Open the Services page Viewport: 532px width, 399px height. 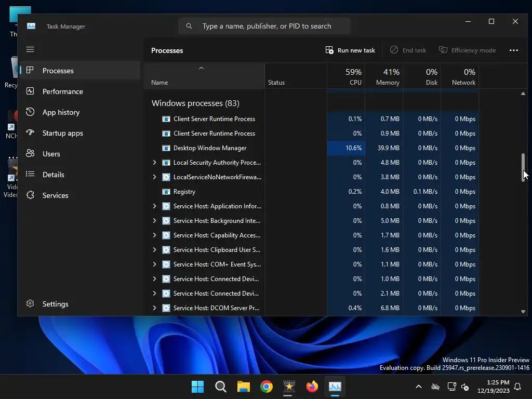tap(80, 195)
